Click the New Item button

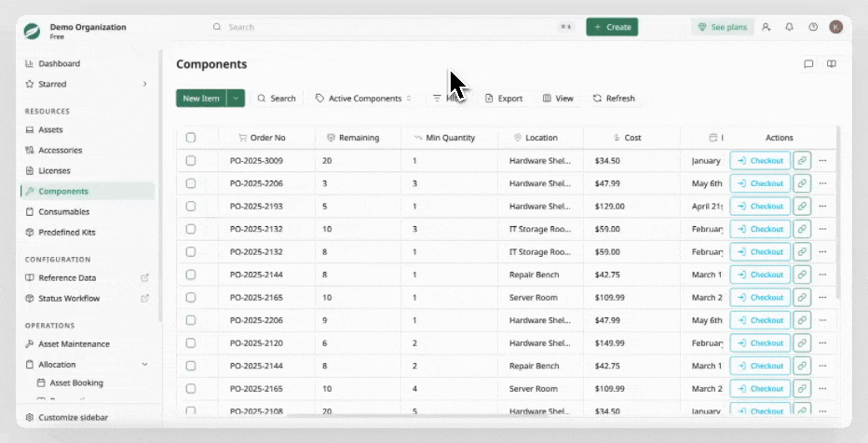(x=201, y=99)
